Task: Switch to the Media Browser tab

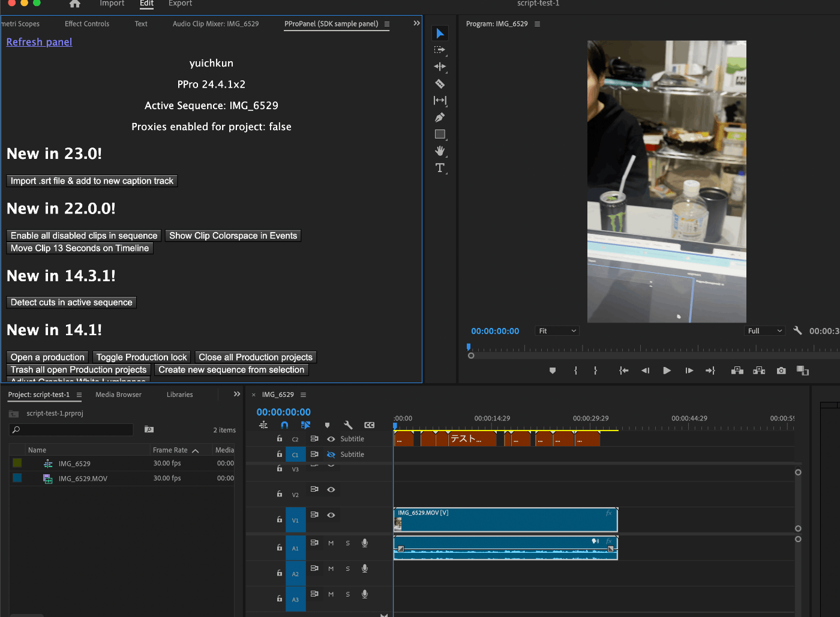Action: pyautogui.click(x=118, y=395)
